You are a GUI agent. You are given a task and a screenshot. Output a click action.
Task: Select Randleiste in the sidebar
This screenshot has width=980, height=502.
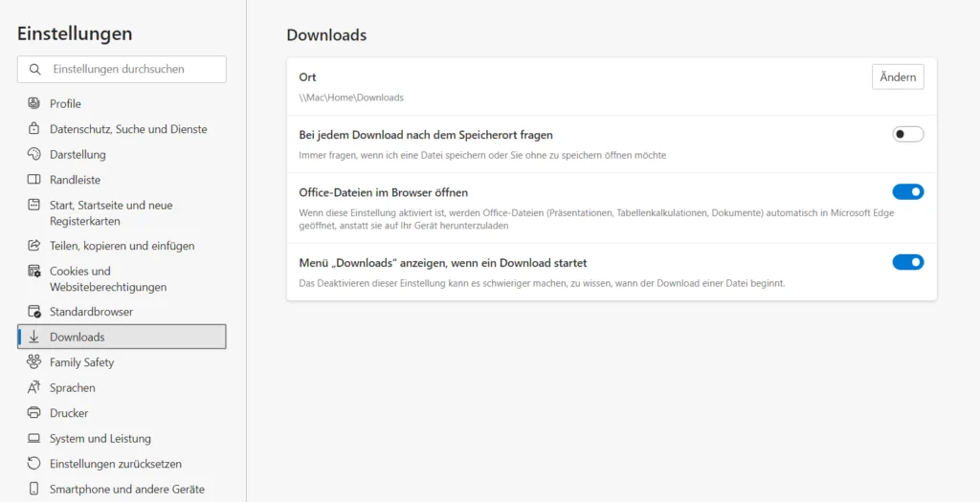(x=122, y=180)
